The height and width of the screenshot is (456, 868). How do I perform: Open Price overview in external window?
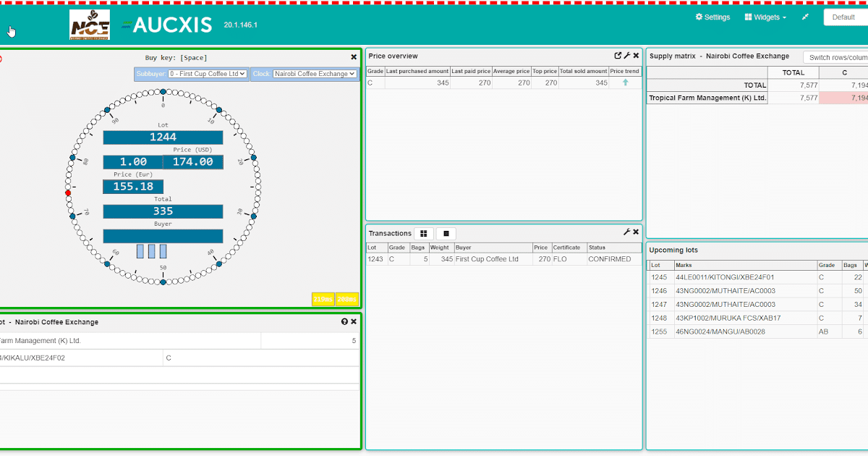(x=618, y=56)
